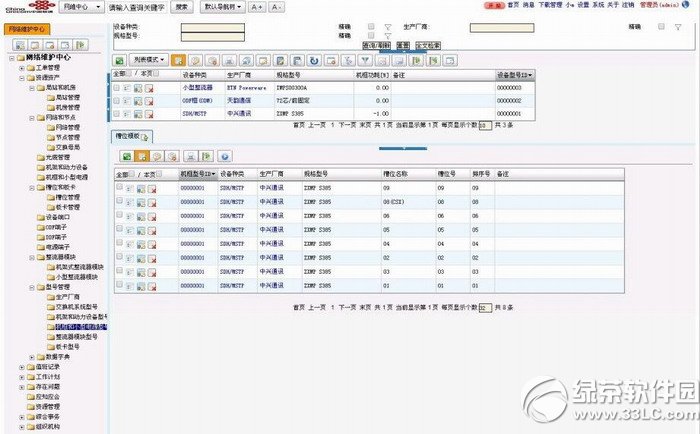Image resolution: width=700 pixels, height=434 pixels.
Task: Open 下载管理 in the top menu
Action: pos(550,5)
